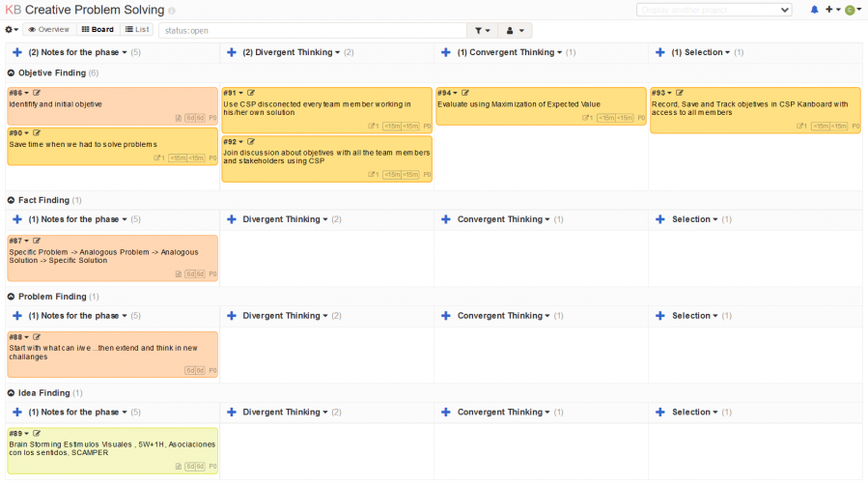Collapse the Problem Finding swimlane

click(12, 297)
